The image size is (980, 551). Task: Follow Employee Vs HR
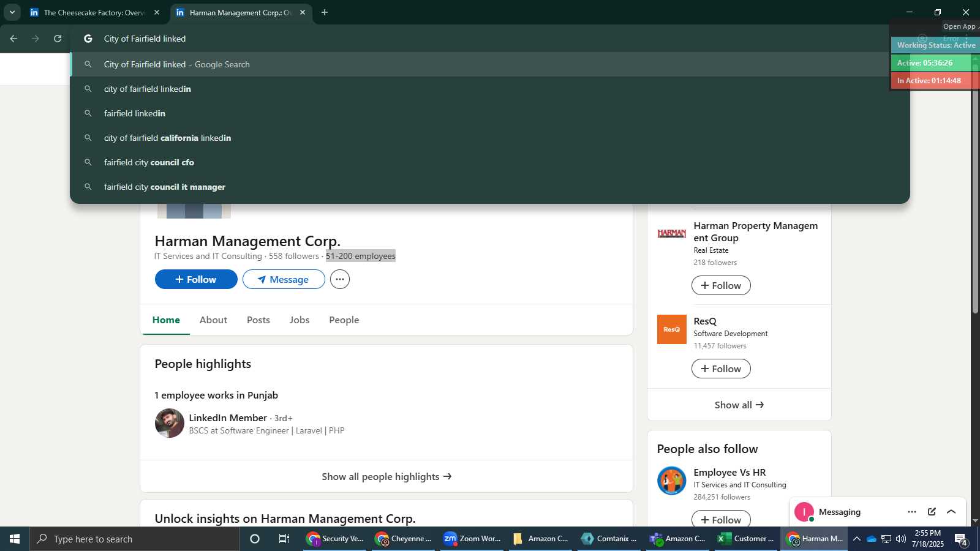721,519
